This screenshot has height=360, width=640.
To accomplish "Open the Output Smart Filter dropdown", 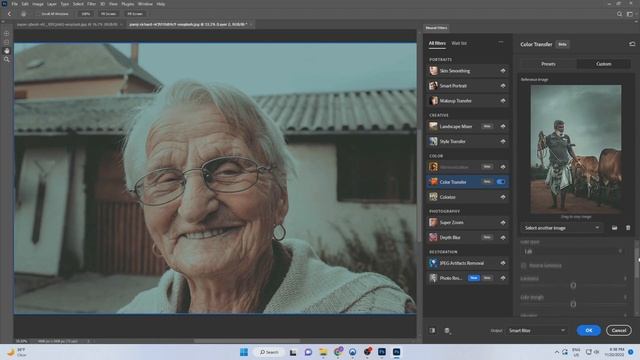I will coord(537,331).
